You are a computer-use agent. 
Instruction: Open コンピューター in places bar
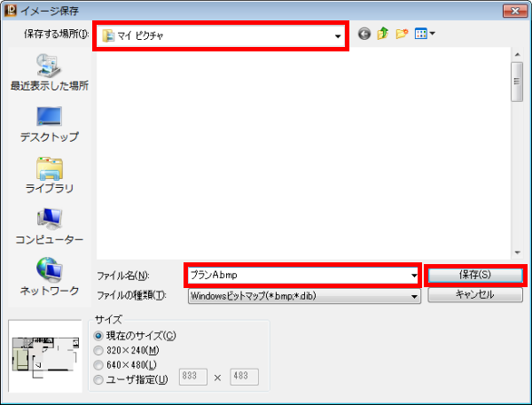[x=49, y=227]
